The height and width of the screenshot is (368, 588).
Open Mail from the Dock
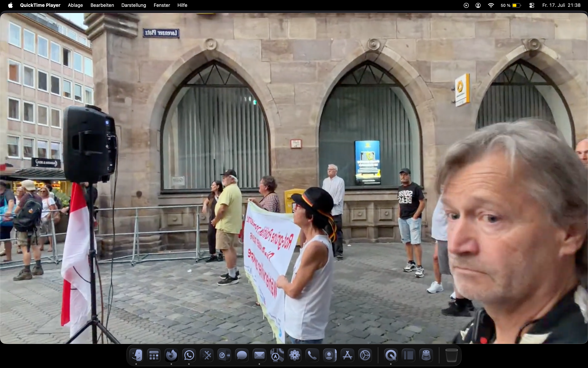click(259, 355)
